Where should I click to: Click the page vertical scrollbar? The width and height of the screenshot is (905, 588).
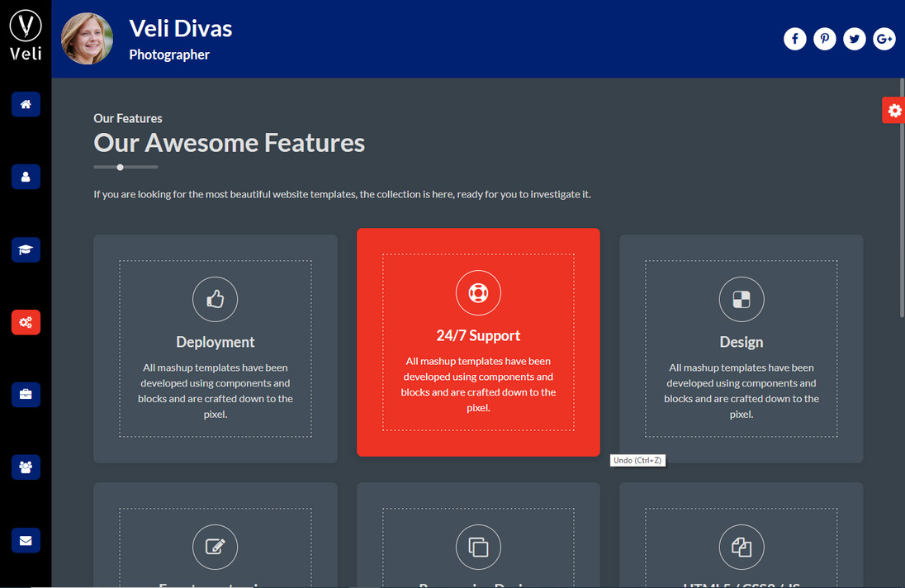[x=902, y=197]
